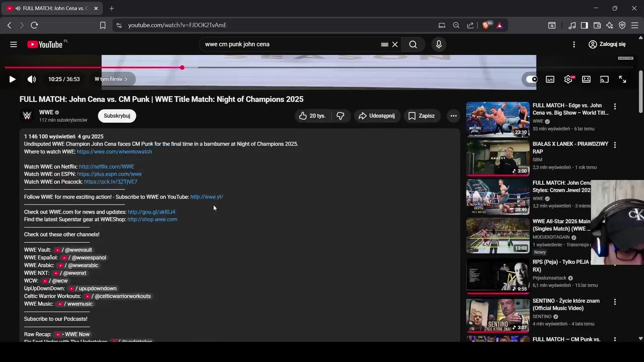The image size is (644, 362).
Task: Toggle autoplay switch in player
Action: point(532,79)
